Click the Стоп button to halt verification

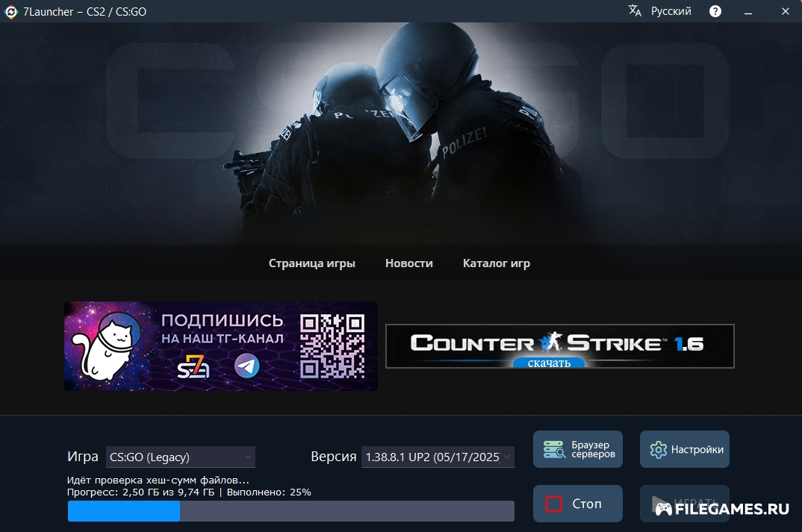[578, 504]
